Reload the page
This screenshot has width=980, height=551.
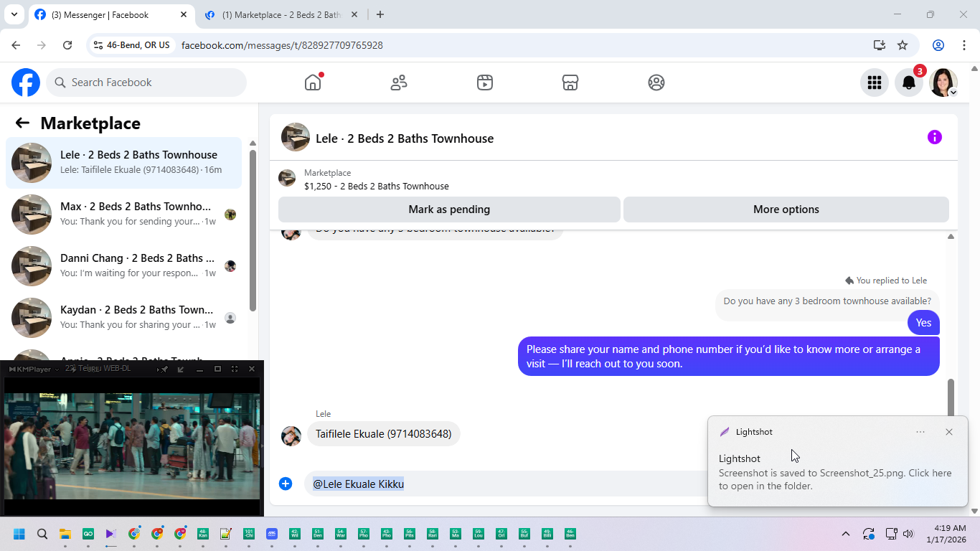tap(67, 45)
